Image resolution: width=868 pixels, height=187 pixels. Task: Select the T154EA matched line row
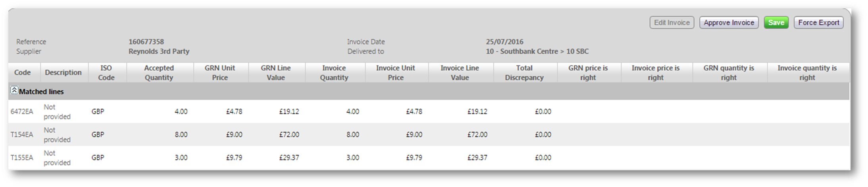[429, 134]
